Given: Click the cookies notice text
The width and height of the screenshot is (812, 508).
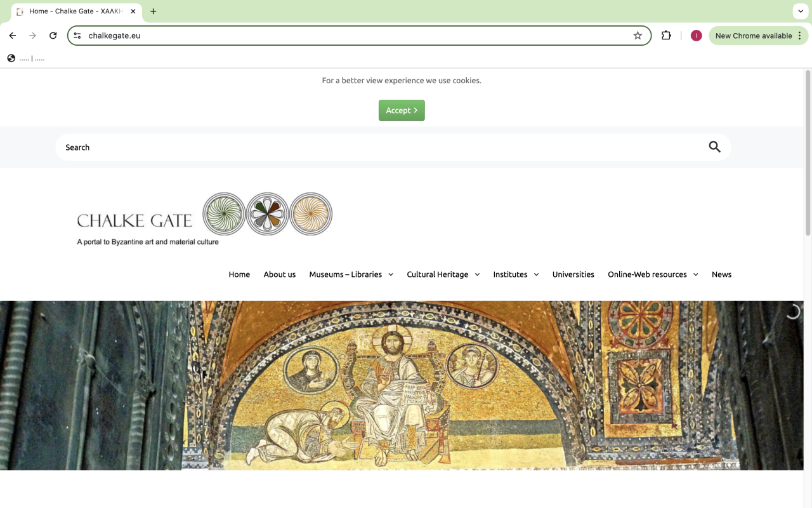Looking at the screenshot, I should pyautogui.click(x=402, y=81).
